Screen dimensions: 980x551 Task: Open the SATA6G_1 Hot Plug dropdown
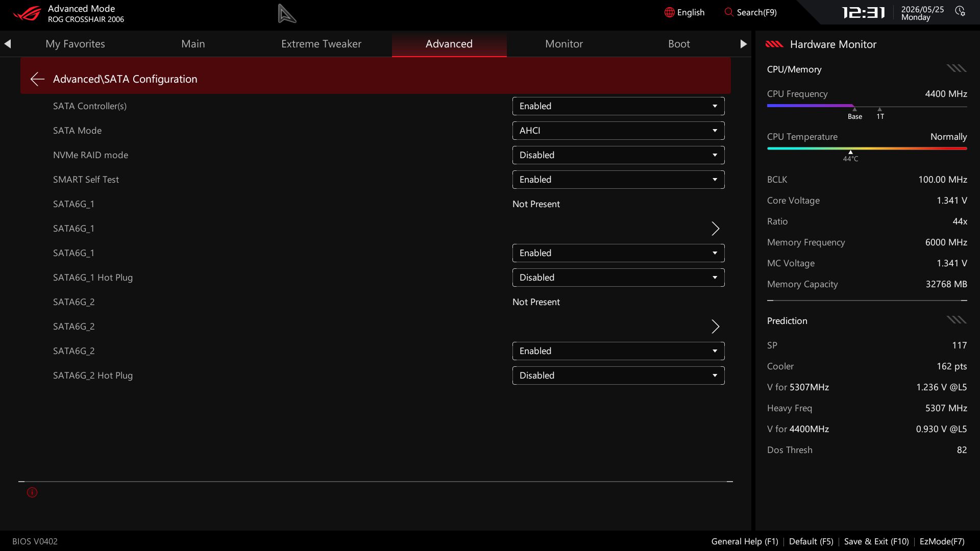coord(618,278)
